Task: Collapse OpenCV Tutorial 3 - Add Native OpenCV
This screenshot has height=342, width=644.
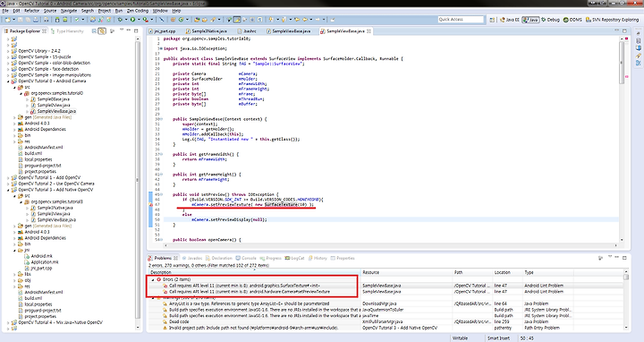Action: point(8,190)
